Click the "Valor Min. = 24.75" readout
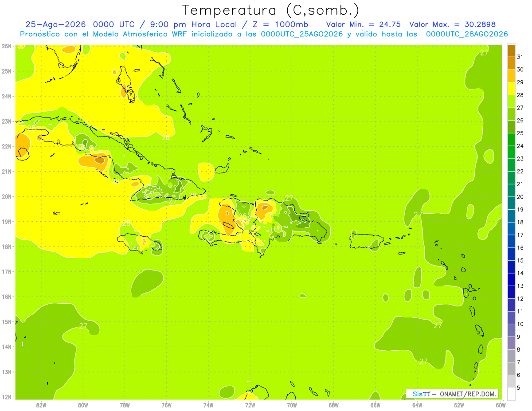 point(364,24)
